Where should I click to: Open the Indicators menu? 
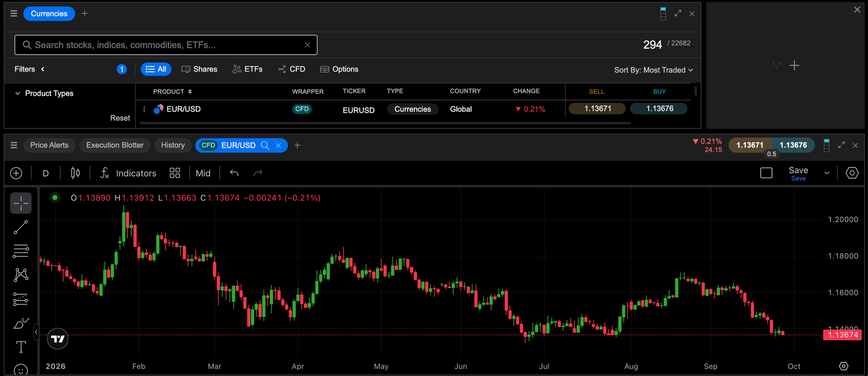coord(128,173)
